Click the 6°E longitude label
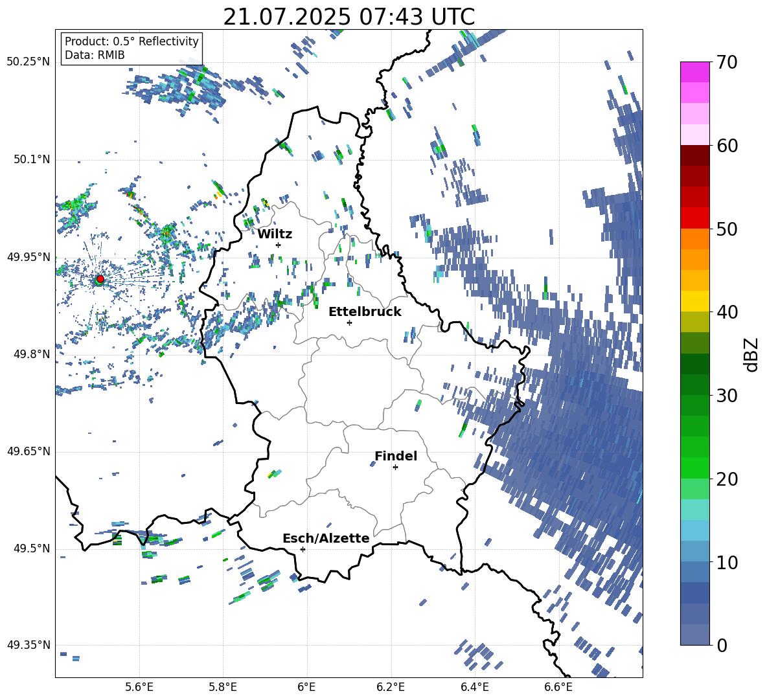 click(x=306, y=687)
